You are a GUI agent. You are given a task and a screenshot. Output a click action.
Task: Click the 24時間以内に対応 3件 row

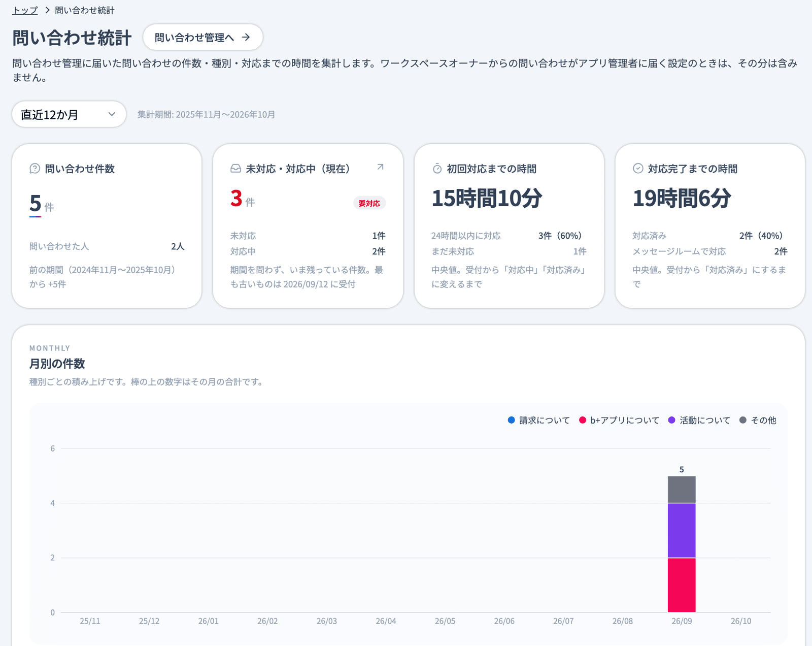pyautogui.click(x=509, y=236)
